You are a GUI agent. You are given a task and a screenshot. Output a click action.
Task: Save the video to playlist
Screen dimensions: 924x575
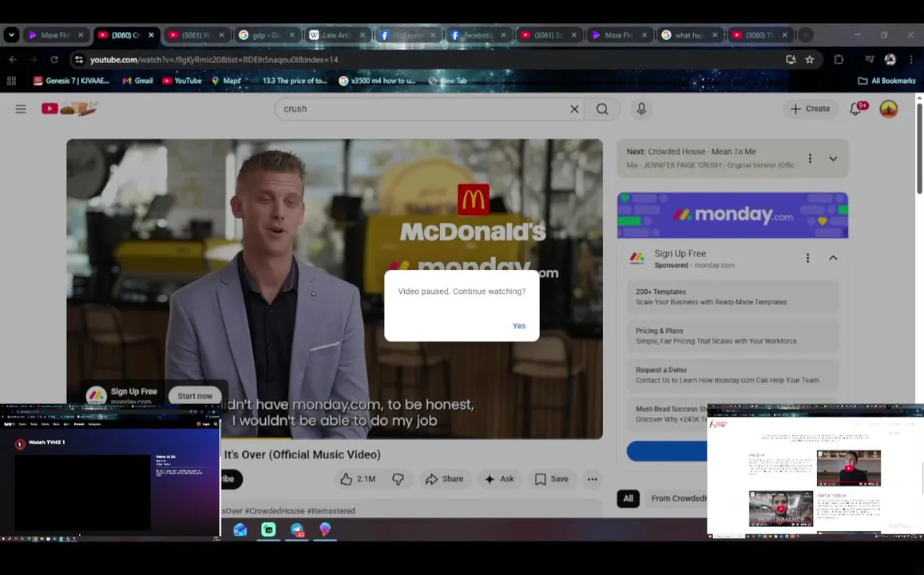coord(552,479)
